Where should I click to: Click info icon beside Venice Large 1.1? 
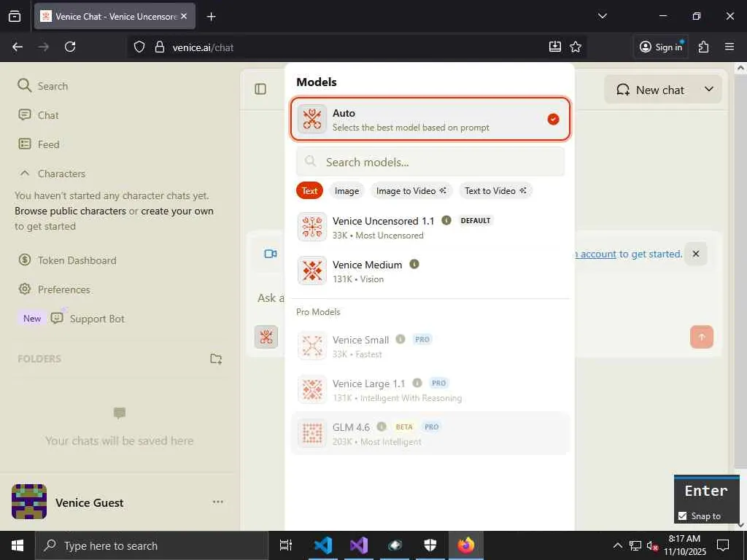coord(417,383)
